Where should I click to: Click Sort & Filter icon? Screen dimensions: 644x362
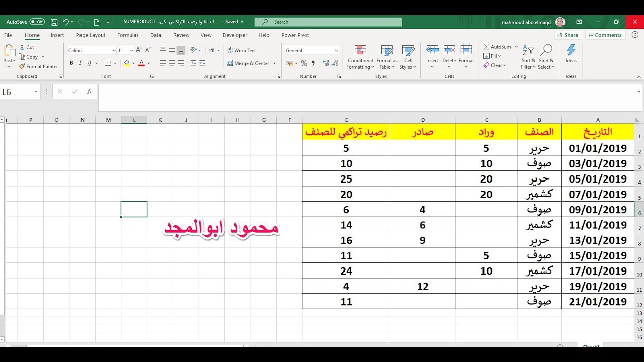point(528,50)
